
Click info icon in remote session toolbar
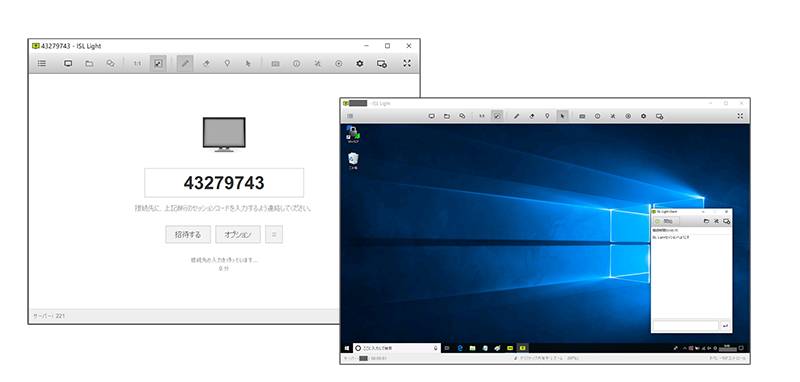click(x=597, y=116)
